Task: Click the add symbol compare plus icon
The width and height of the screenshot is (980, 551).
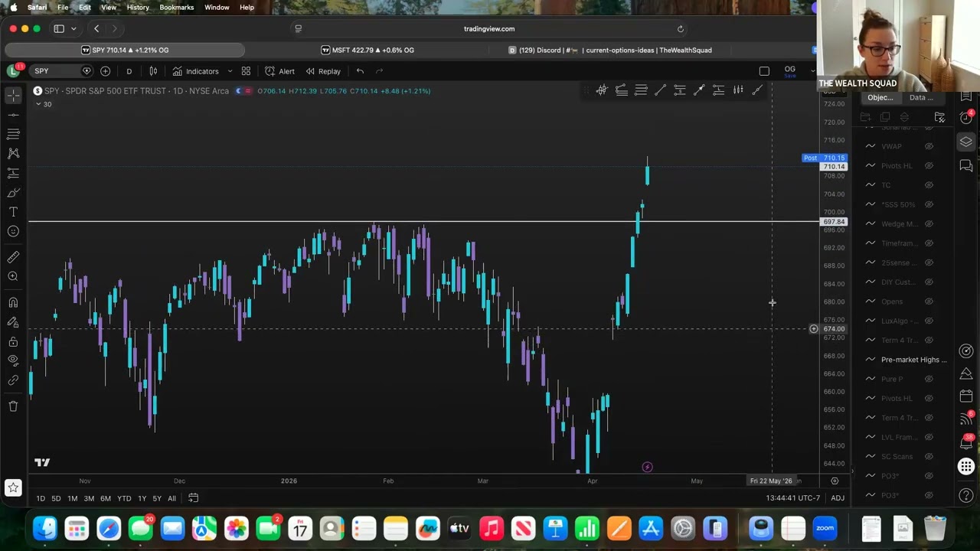Action: 105,71
